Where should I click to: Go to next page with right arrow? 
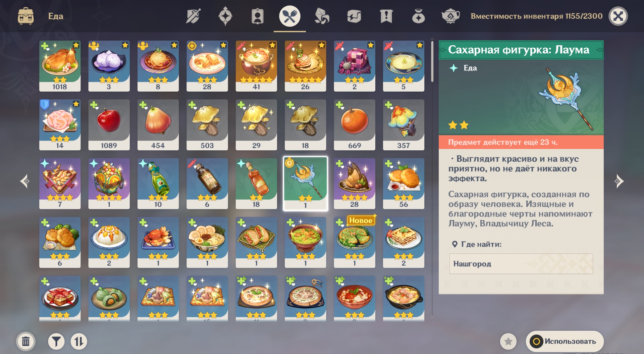pos(619,182)
